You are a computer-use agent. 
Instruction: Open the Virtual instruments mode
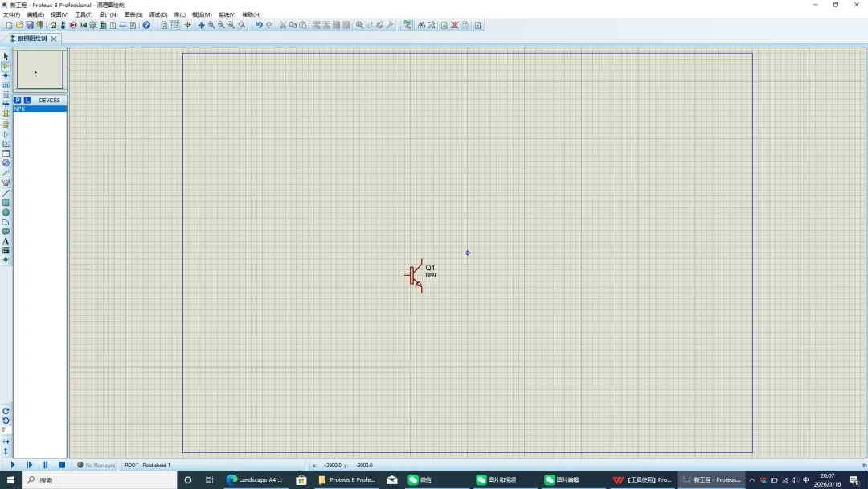click(6, 183)
